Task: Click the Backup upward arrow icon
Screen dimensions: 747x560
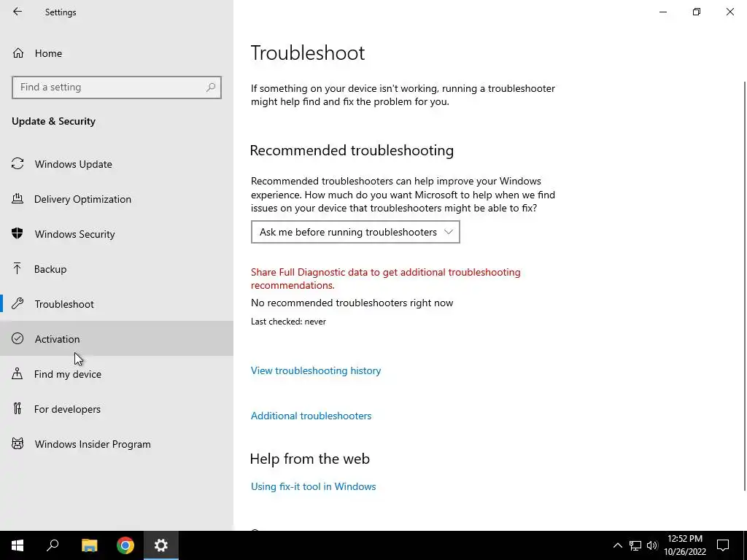Action: coord(18,268)
